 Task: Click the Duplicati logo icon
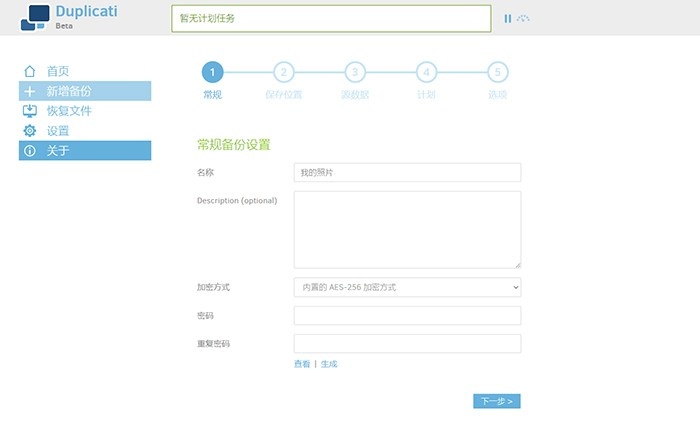35,18
